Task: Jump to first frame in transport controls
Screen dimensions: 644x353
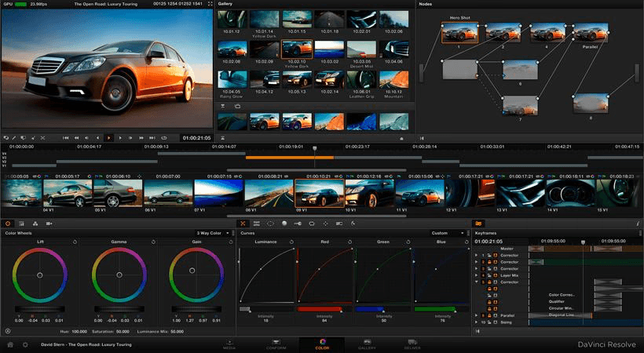Action: click(x=66, y=137)
